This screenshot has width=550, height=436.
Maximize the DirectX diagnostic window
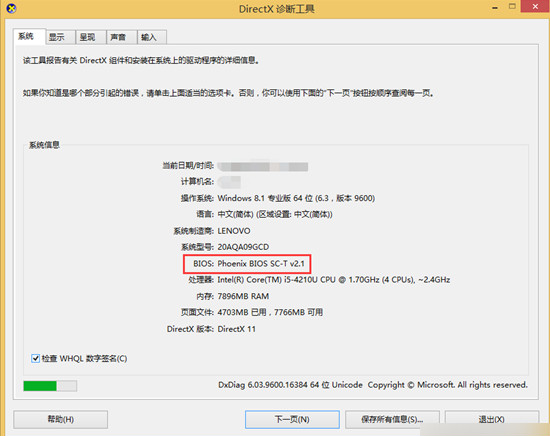pos(512,6)
